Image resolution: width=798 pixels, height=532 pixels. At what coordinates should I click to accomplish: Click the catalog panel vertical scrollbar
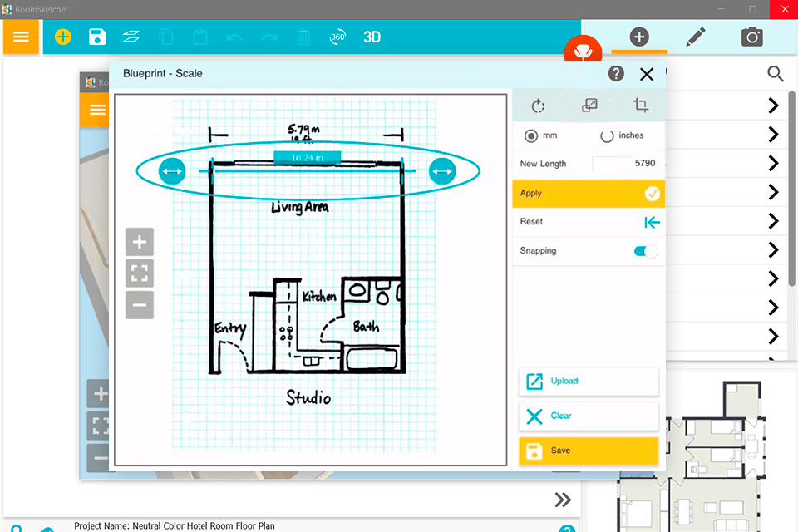pos(792,189)
